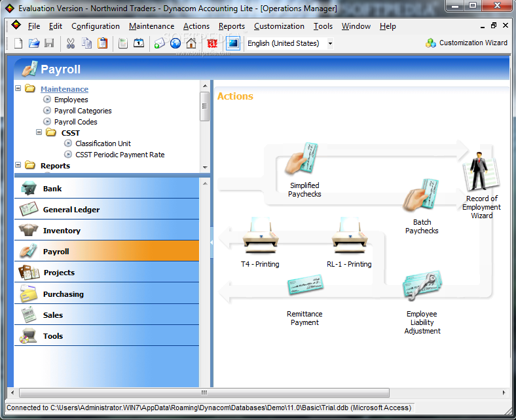Viewport: 516px width, 420px height.
Task: Click module list scroll up arrow
Action: point(205,183)
